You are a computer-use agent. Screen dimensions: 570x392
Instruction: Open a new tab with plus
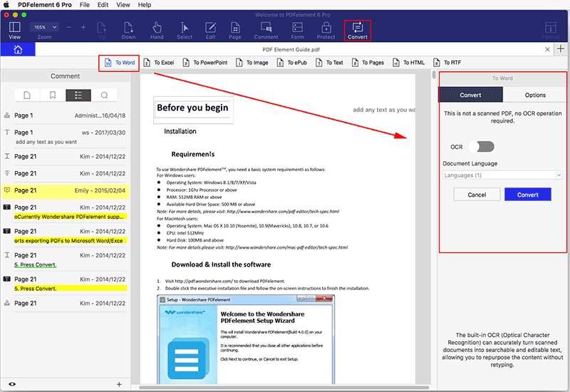[x=561, y=48]
